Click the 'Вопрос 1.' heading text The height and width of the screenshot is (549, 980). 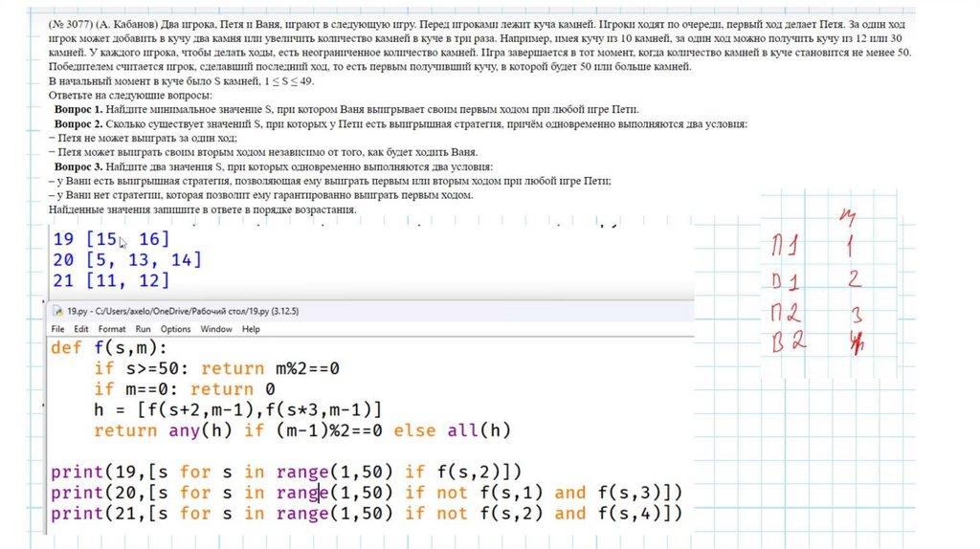[x=78, y=109]
